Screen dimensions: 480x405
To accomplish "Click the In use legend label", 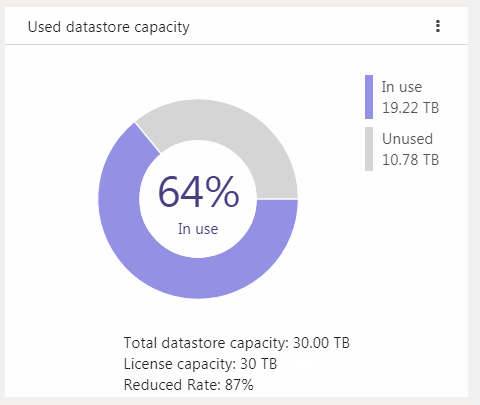I will click(x=402, y=87).
